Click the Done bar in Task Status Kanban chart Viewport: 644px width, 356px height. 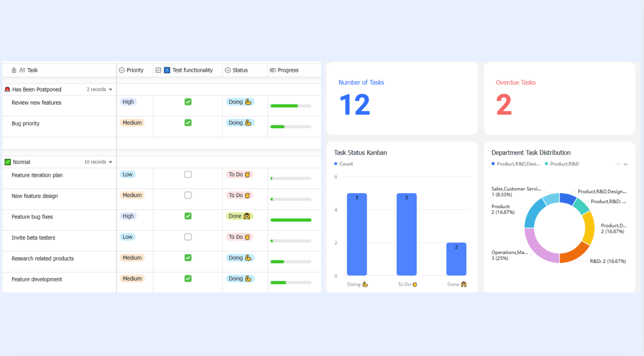click(x=456, y=259)
